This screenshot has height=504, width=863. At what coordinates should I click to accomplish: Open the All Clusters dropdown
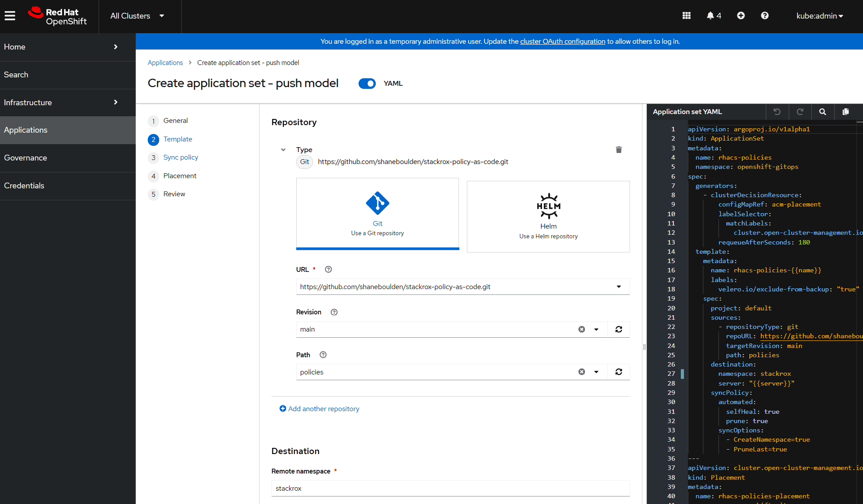point(137,16)
